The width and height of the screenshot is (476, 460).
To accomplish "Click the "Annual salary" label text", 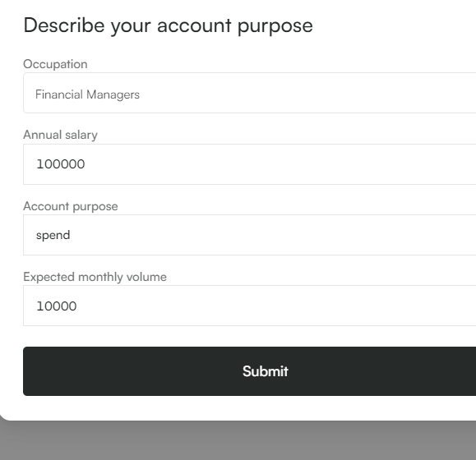I will (60, 135).
